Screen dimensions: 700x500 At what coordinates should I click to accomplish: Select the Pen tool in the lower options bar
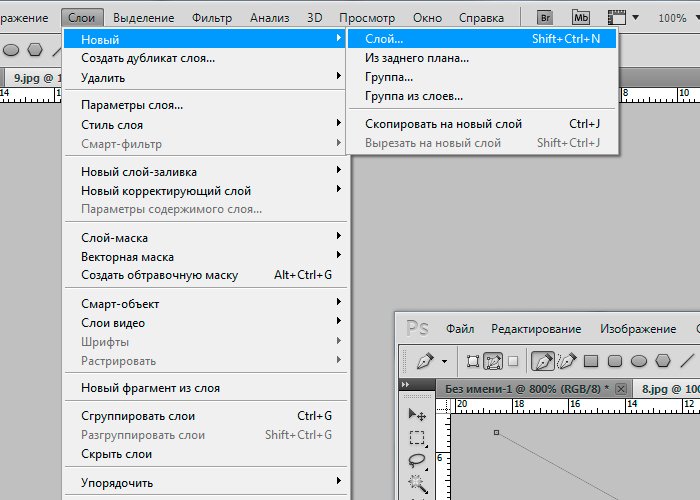[543, 361]
